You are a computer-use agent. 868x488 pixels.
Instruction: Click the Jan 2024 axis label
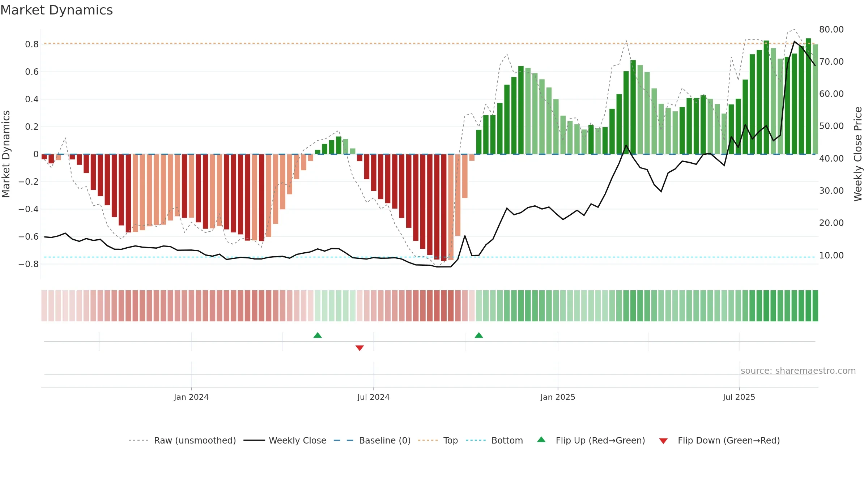click(x=191, y=397)
